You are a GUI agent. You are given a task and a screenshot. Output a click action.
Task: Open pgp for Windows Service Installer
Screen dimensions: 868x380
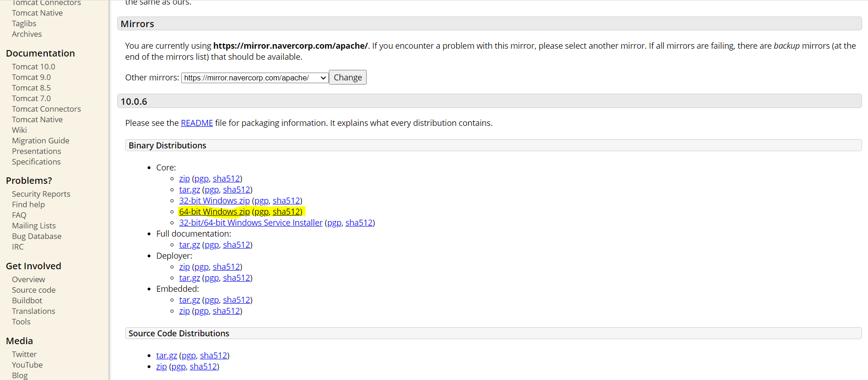point(334,223)
